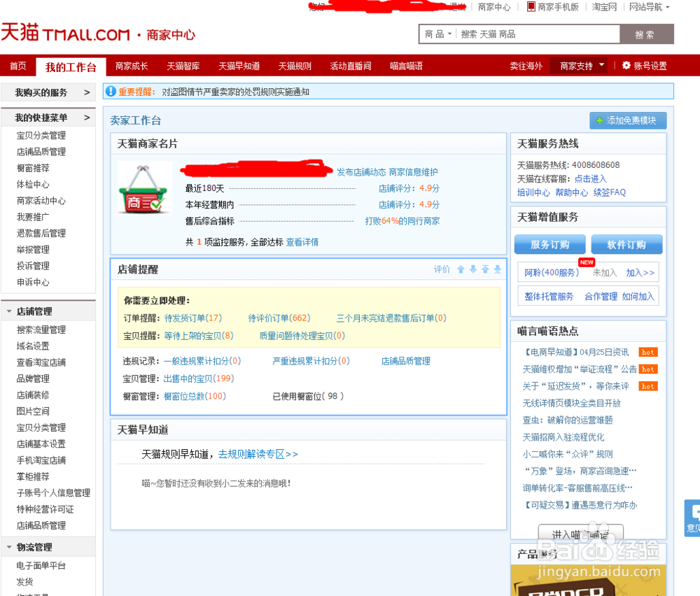The height and width of the screenshot is (596, 700).
Task: Open 天猫维权增加举证流程公告 hot news
Action: pos(580,369)
